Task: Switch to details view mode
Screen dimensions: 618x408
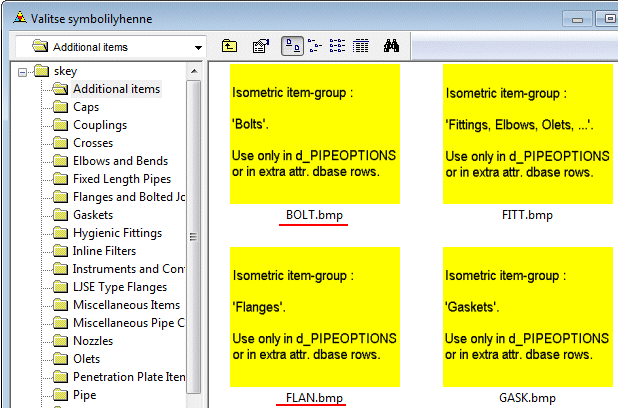Action: [360, 45]
